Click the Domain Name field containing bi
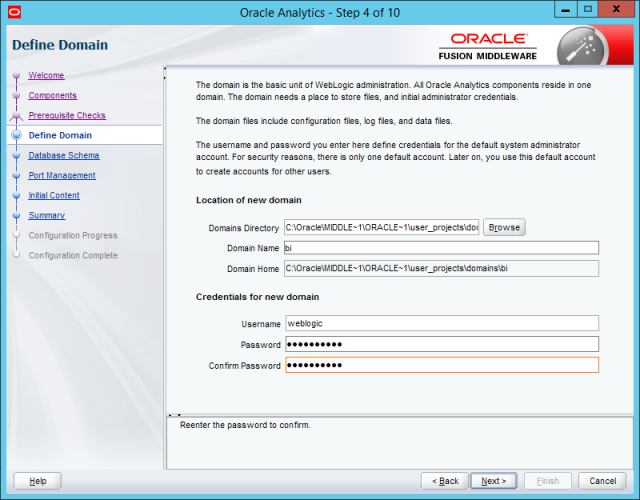 [441, 248]
